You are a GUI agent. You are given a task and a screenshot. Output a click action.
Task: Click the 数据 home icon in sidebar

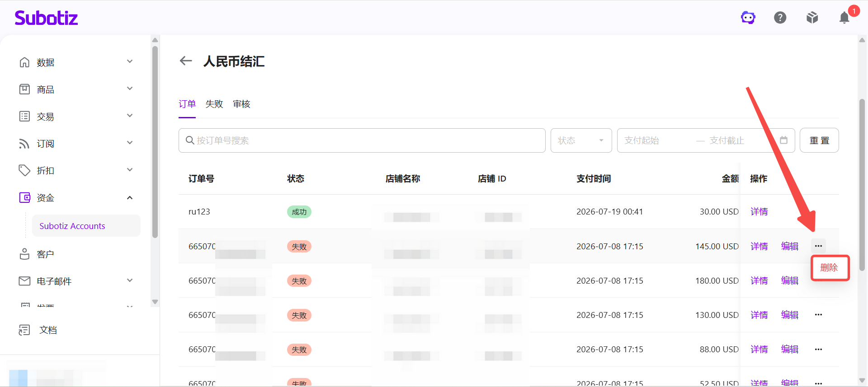tap(24, 62)
